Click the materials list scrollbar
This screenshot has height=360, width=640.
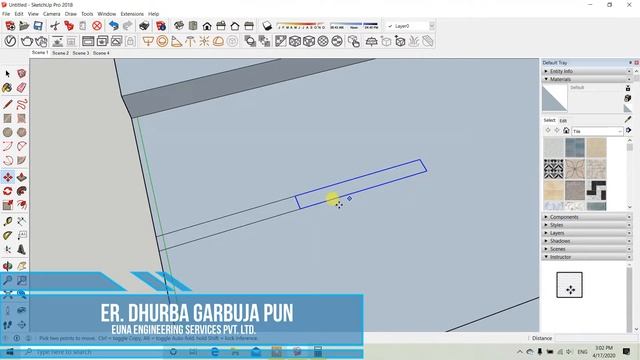tap(630, 173)
